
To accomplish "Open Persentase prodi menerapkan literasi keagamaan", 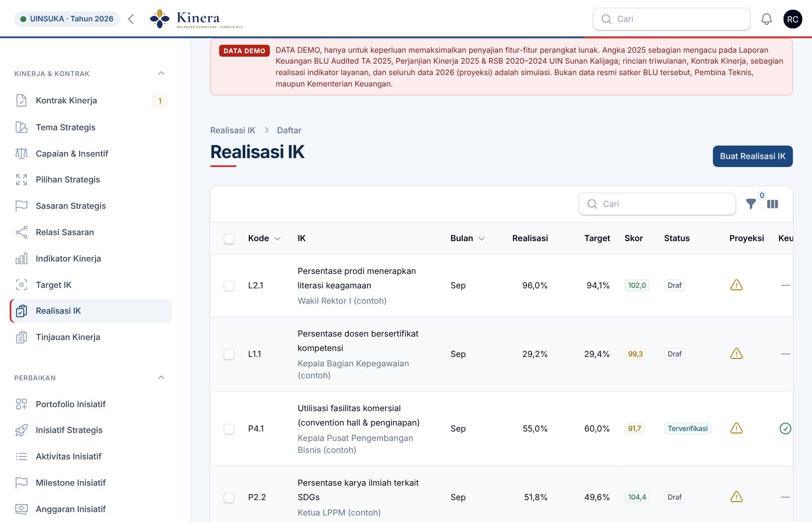I will click(x=357, y=278).
